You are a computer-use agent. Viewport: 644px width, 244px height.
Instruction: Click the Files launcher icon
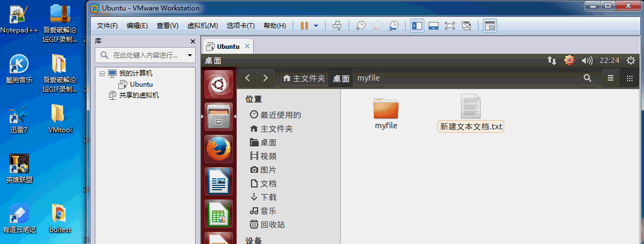pyautogui.click(x=219, y=117)
